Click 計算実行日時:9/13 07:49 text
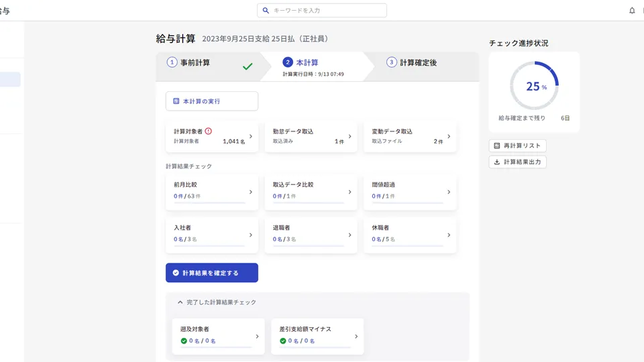The image size is (644, 362). (x=313, y=74)
